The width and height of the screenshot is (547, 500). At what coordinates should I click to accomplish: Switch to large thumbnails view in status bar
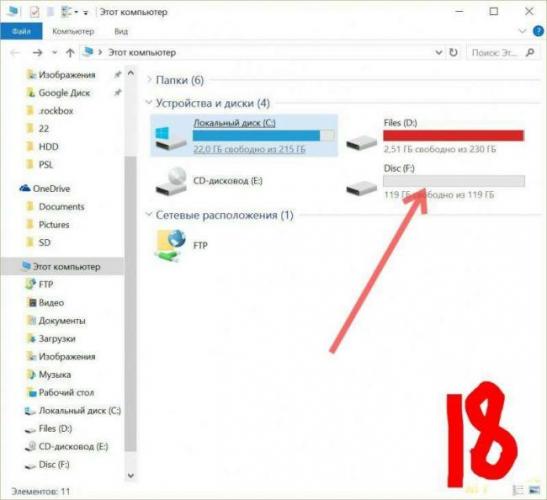(534, 490)
